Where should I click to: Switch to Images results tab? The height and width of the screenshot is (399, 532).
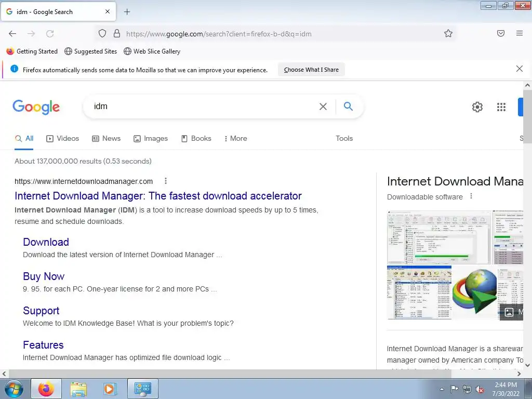point(151,138)
